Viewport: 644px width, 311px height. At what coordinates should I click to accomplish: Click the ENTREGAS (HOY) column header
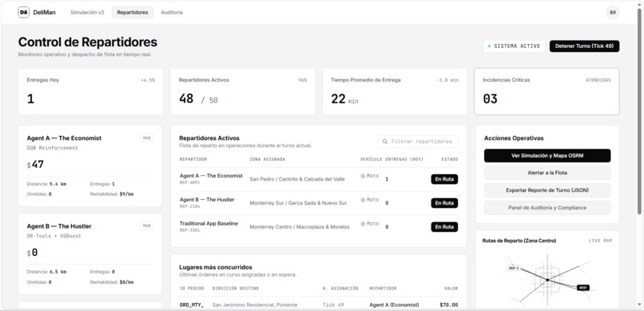pos(404,159)
